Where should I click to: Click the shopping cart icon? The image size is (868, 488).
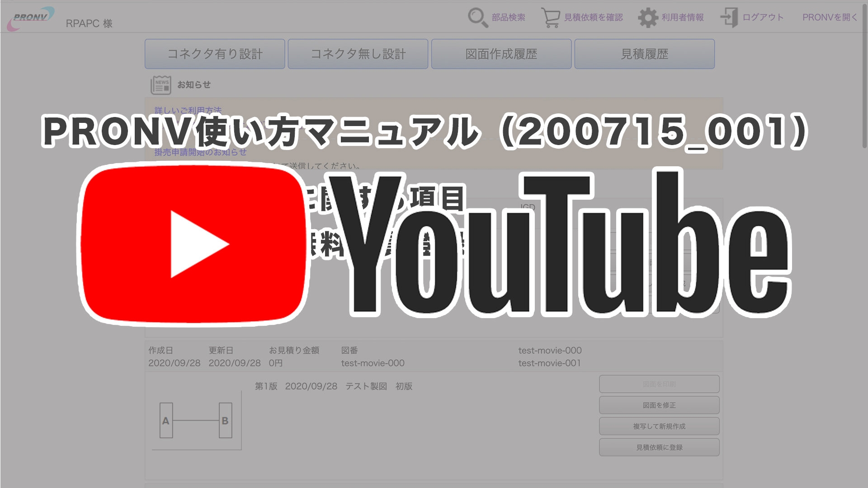coord(550,18)
